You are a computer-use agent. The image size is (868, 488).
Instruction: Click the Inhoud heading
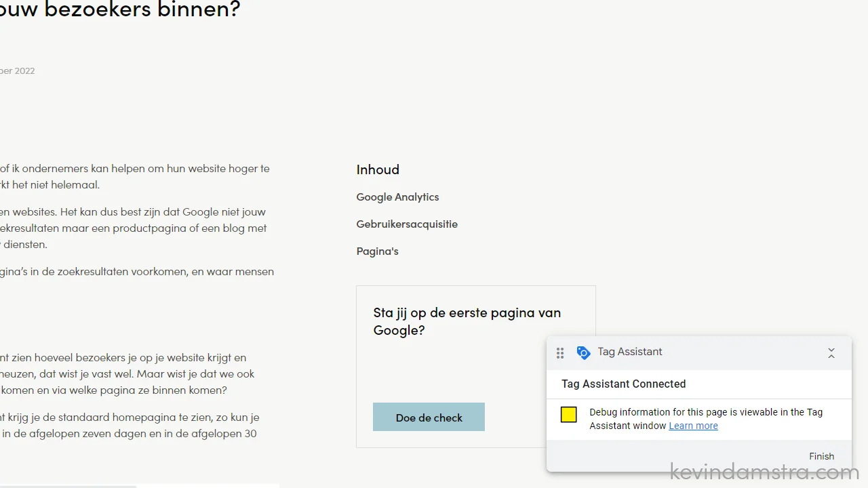[378, 169]
